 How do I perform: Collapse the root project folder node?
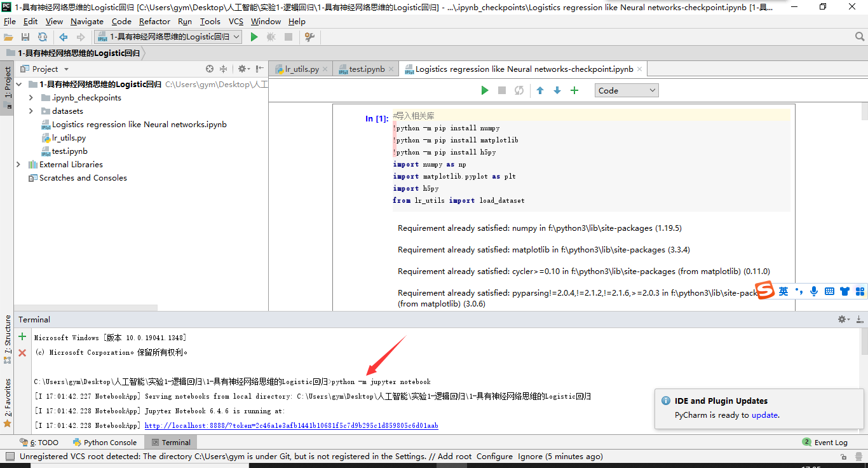click(x=18, y=84)
